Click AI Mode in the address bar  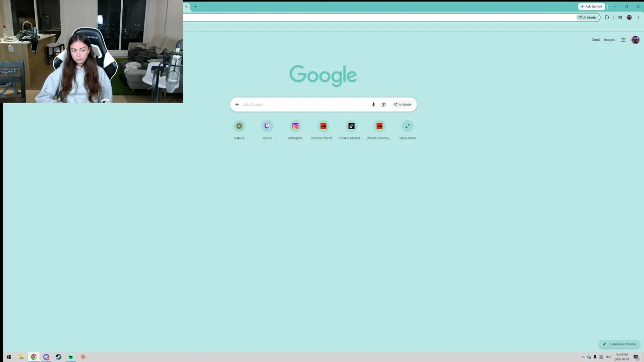[587, 18]
